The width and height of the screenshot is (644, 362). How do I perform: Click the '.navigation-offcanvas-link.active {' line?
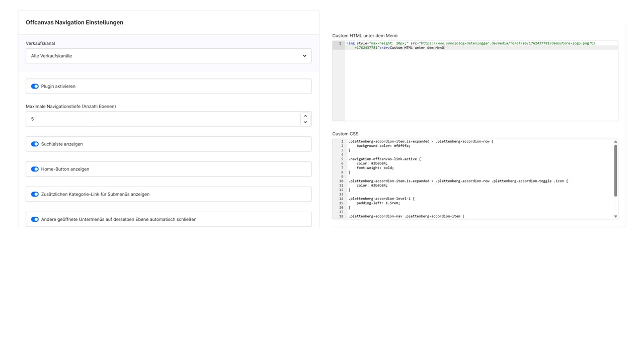click(384, 159)
